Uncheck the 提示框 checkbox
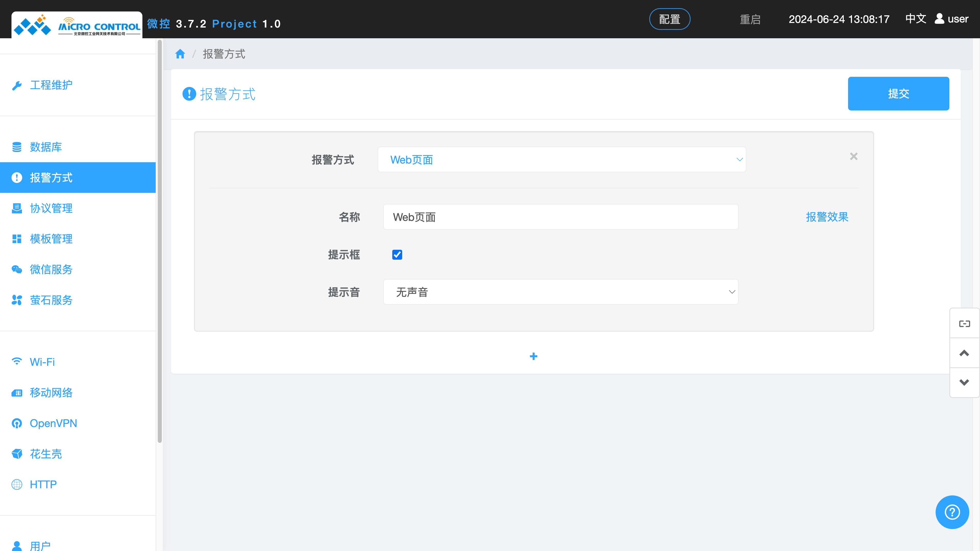Image resolution: width=980 pixels, height=551 pixels. 397,254
